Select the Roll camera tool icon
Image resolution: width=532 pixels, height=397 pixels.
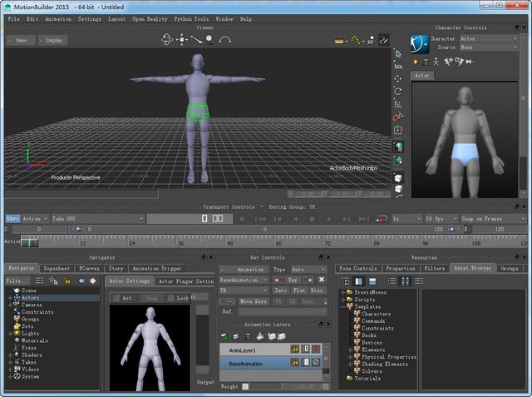pyautogui.click(x=225, y=40)
